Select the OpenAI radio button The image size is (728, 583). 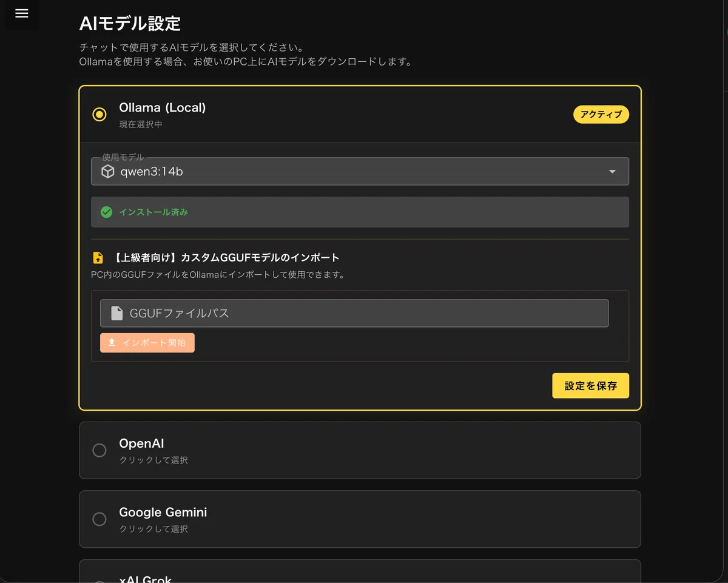click(x=99, y=450)
